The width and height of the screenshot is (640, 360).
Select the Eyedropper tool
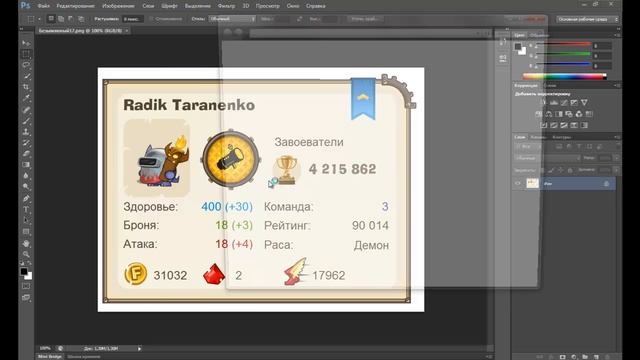[x=26, y=98]
